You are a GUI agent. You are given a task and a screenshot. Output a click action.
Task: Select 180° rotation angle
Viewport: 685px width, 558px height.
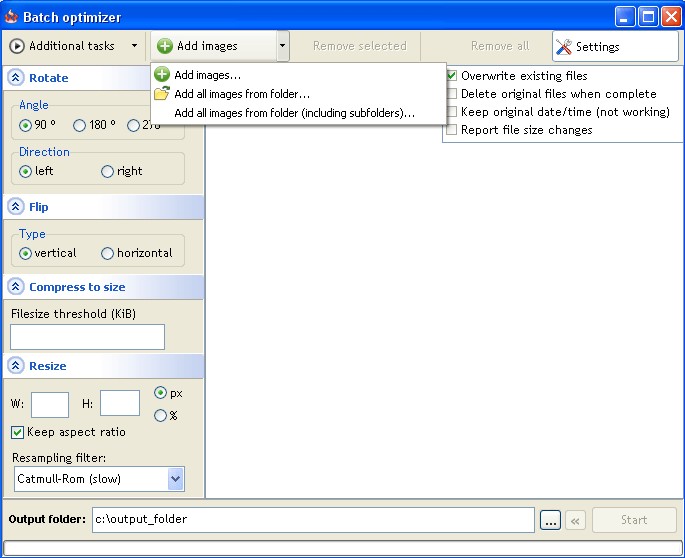80,125
